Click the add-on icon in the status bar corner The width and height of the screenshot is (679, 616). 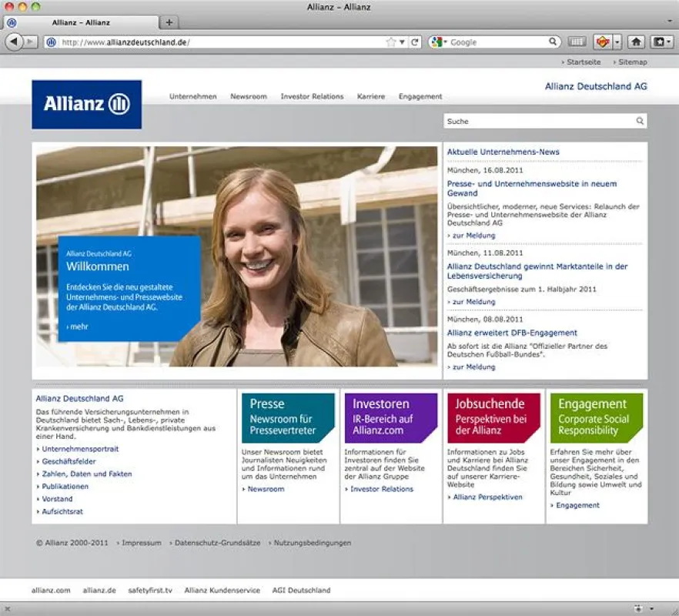[x=638, y=608]
